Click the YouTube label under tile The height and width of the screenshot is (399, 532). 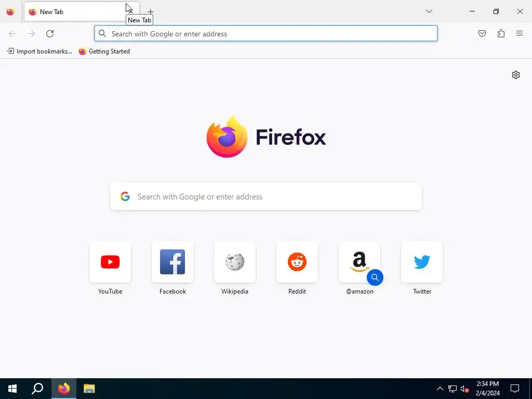tap(110, 291)
